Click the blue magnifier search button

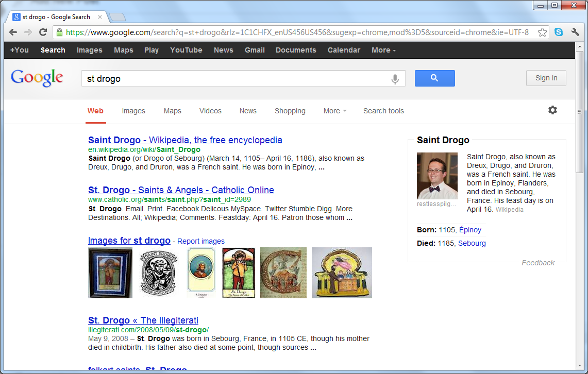[x=434, y=78]
